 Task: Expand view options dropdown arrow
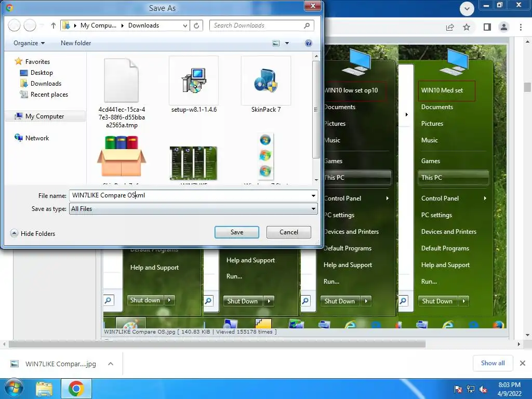(x=287, y=43)
